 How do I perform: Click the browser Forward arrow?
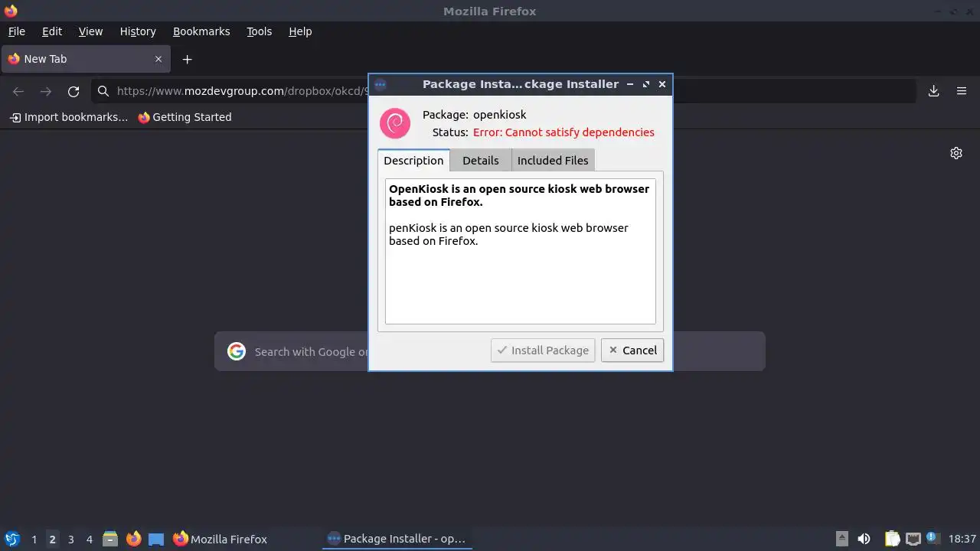(x=46, y=91)
